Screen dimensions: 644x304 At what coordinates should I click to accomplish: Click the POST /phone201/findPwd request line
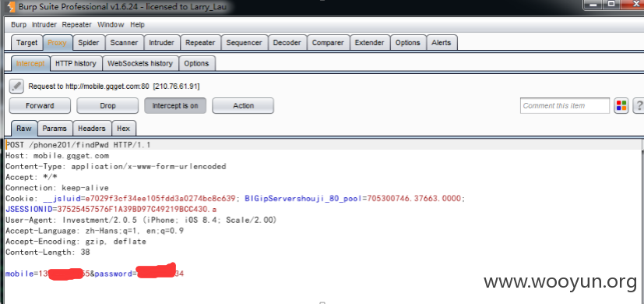(x=78, y=145)
